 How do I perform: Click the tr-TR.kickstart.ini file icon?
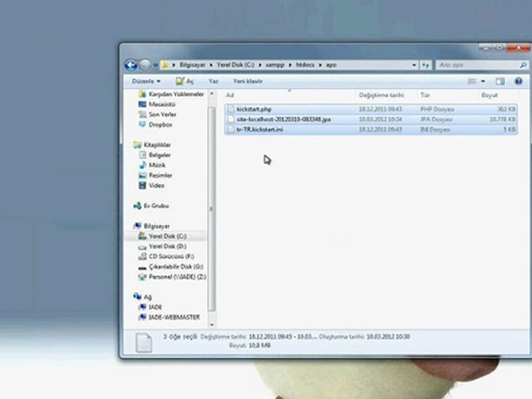pyautogui.click(x=231, y=129)
